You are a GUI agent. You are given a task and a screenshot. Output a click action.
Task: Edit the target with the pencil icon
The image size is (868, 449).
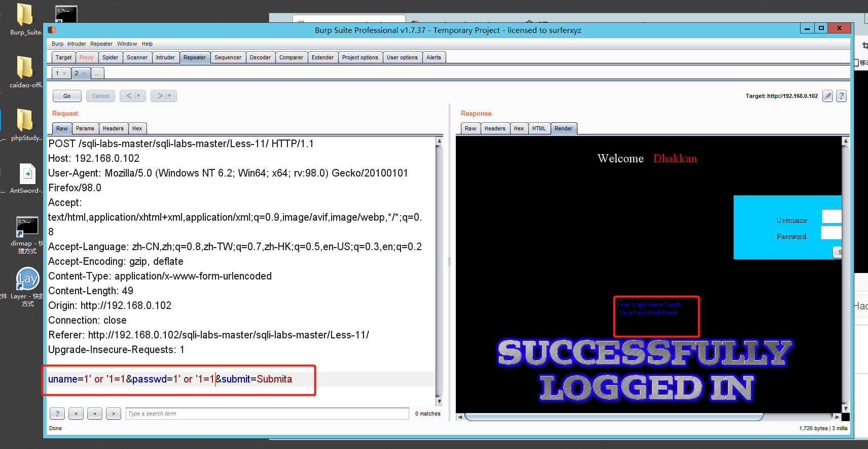coord(827,96)
